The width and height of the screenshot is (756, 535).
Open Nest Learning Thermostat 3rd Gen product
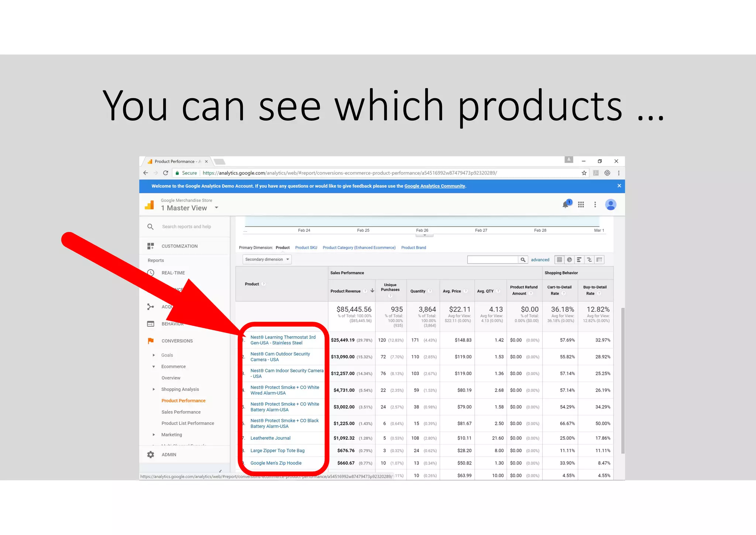click(283, 340)
